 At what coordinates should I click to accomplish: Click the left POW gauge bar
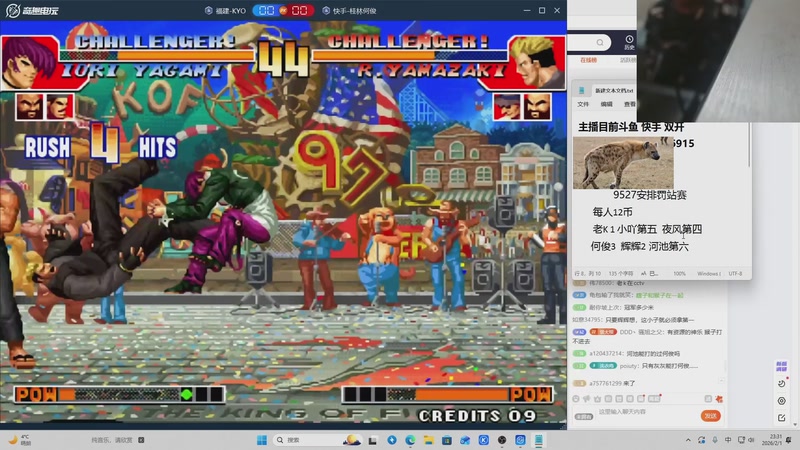click(119, 394)
